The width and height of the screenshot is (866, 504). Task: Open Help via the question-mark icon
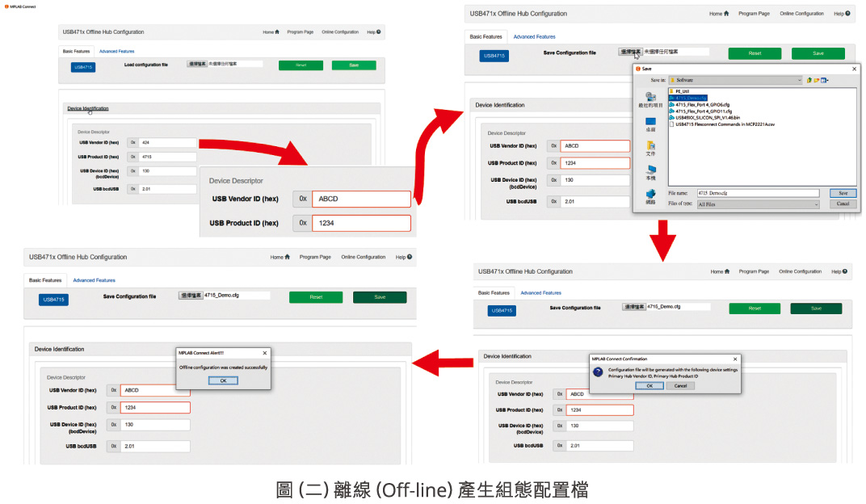pos(847,14)
